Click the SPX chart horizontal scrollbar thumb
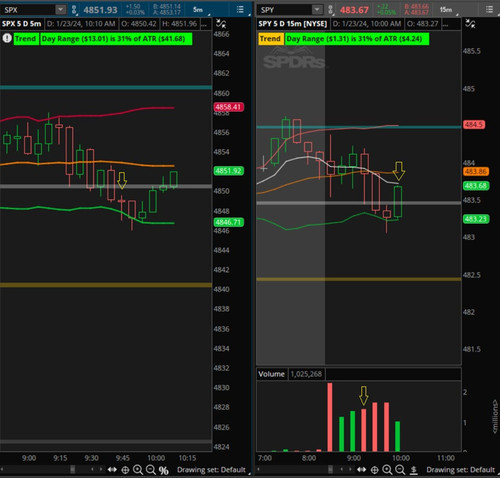 [x=72, y=470]
